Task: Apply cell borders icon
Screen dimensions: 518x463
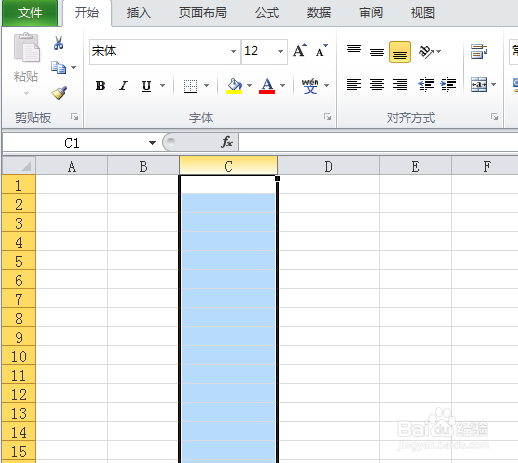Action: [x=190, y=86]
